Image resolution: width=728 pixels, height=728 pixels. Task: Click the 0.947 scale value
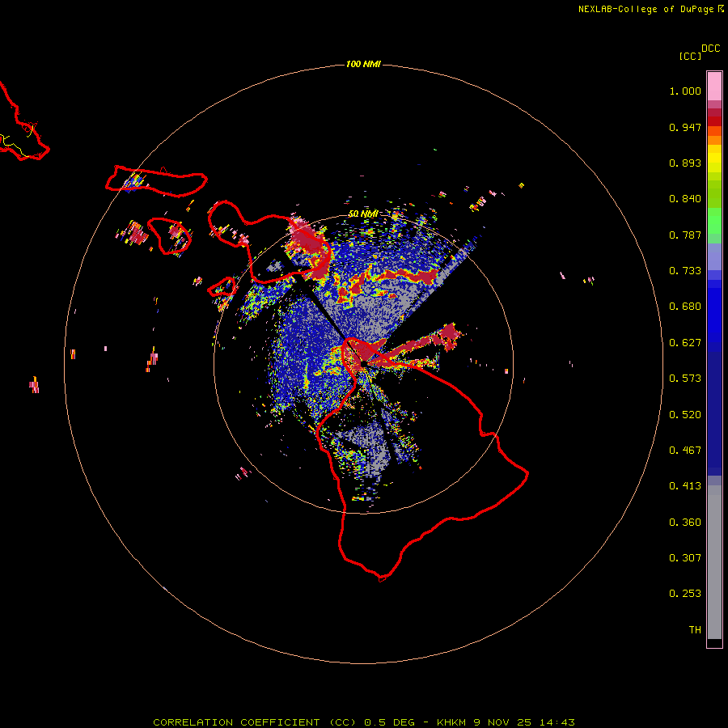pyautogui.click(x=685, y=127)
